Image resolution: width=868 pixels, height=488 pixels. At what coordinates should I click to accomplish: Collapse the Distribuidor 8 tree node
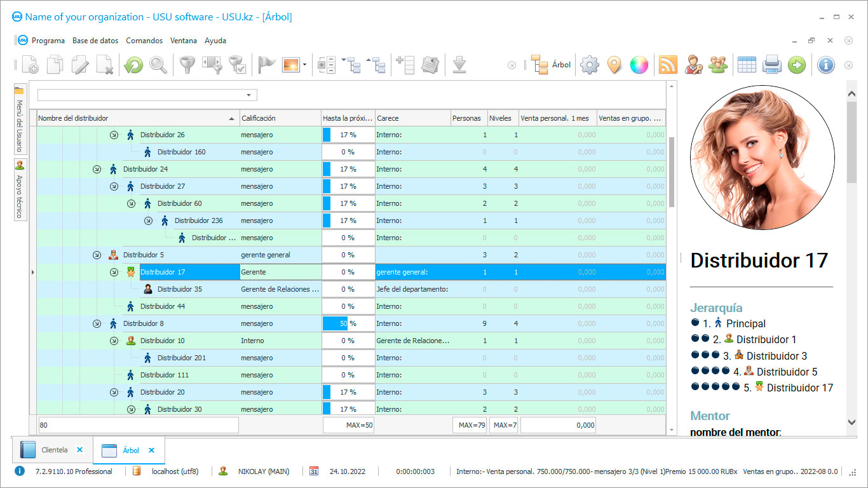click(97, 323)
